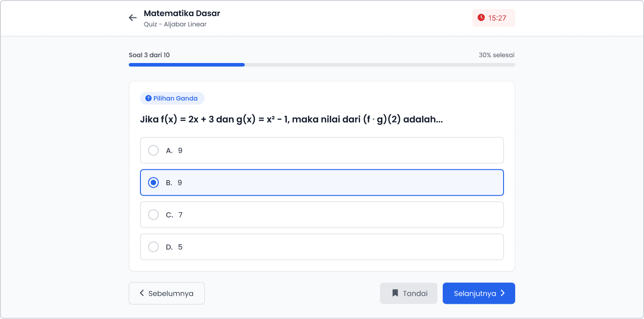Image resolution: width=644 pixels, height=319 pixels.
Task: Go to next question with Selanjutnya
Action: coord(479,293)
